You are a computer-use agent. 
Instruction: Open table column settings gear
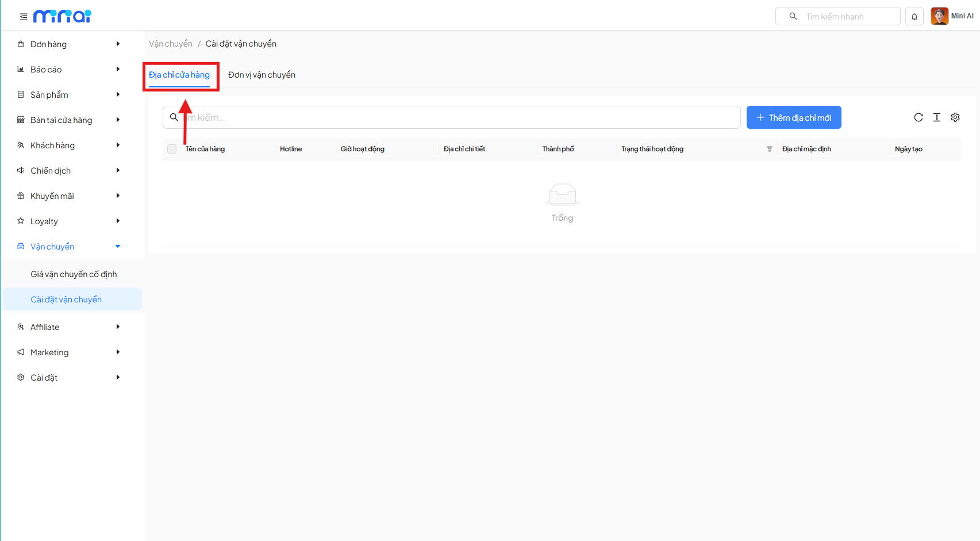(955, 117)
